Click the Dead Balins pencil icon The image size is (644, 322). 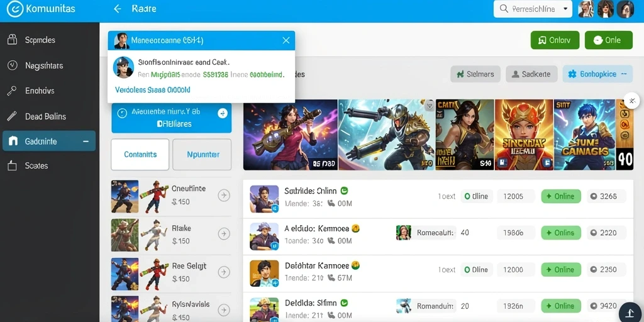tap(13, 116)
